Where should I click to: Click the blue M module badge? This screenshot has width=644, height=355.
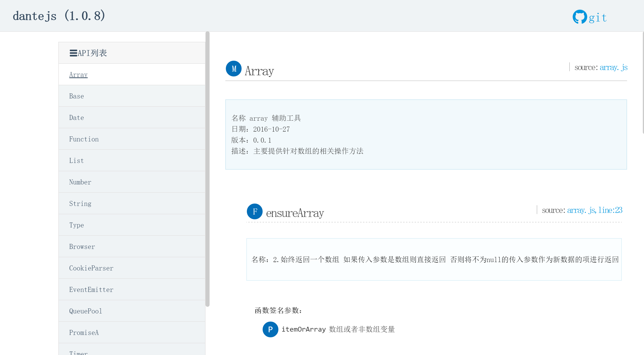(233, 69)
